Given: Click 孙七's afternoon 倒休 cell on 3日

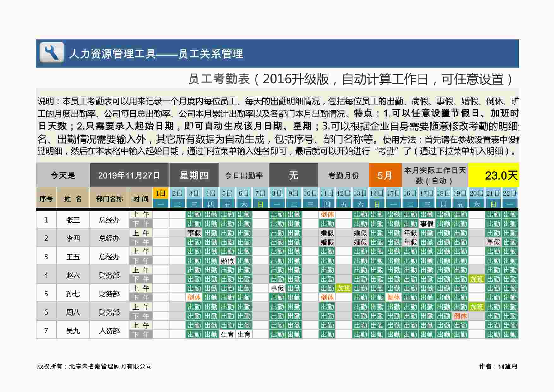Looking at the screenshot, I should (x=194, y=297).
